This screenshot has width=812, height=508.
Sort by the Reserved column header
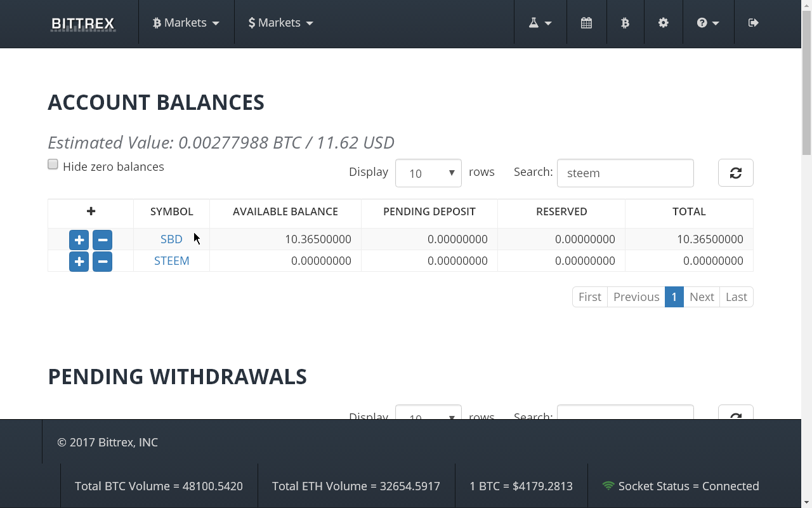pos(561,211)
